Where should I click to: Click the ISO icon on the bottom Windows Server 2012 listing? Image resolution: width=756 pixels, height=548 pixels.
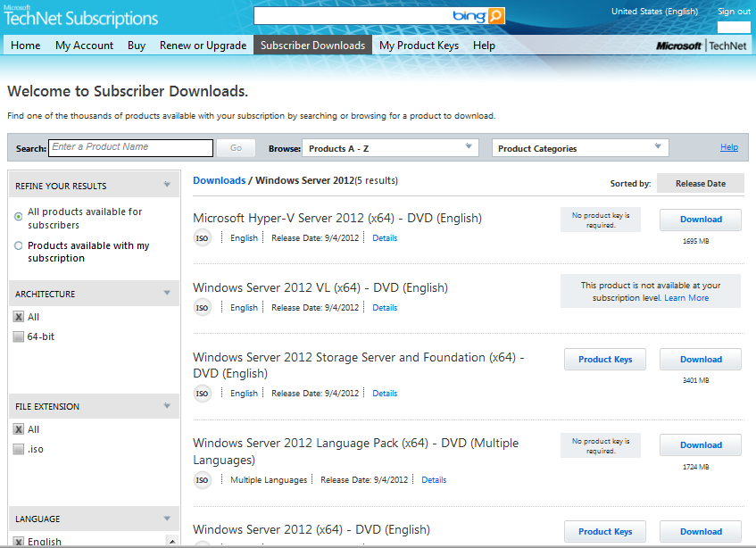[x=203, y=545]
